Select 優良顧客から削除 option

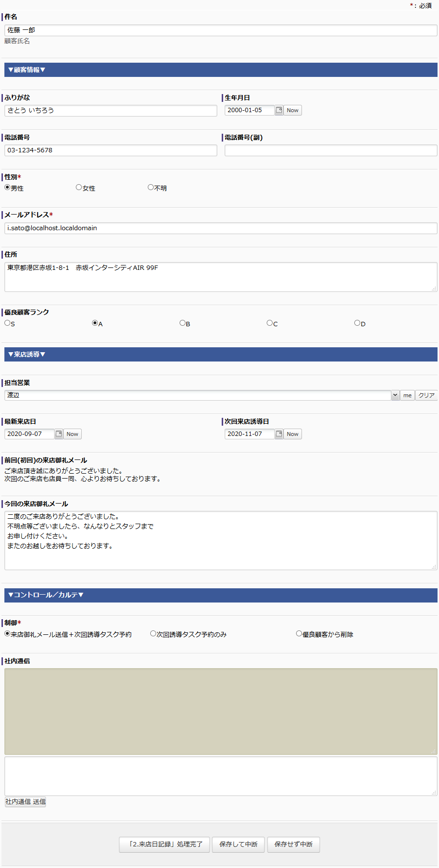click(x=299, y=634)
